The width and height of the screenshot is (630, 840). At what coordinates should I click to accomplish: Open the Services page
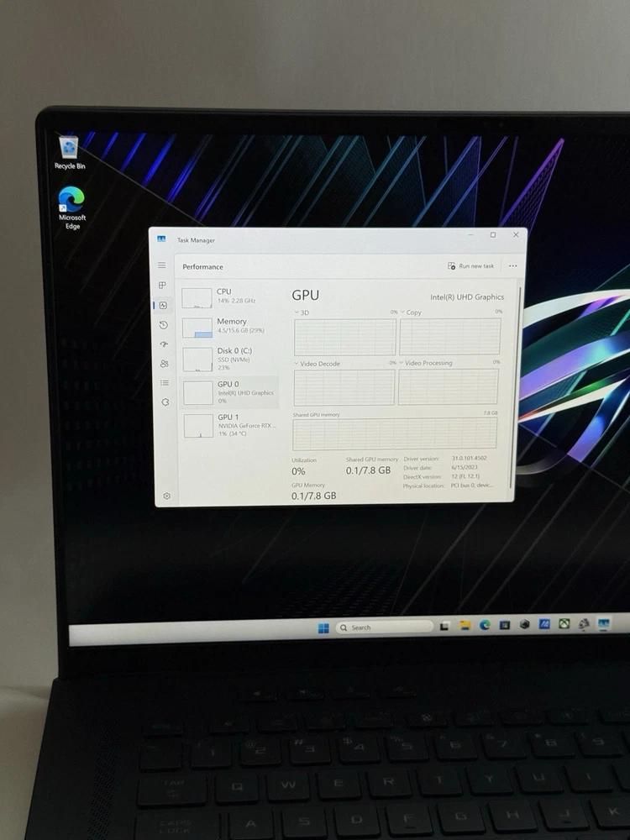point(165,402)
